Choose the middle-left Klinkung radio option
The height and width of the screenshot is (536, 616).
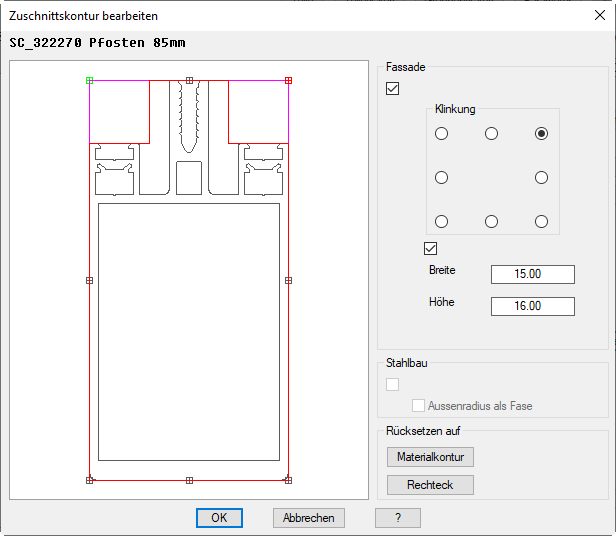pos(441,177)
